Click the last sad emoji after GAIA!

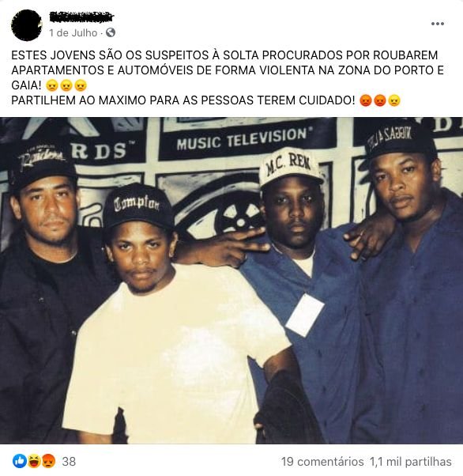pyautogui.click(x=81, y=85)
